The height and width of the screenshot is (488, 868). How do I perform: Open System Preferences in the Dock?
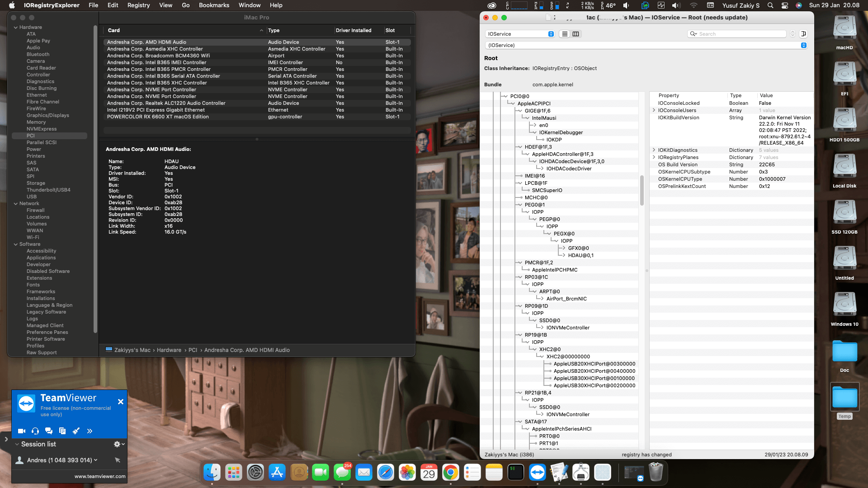[x=255, y=473]
